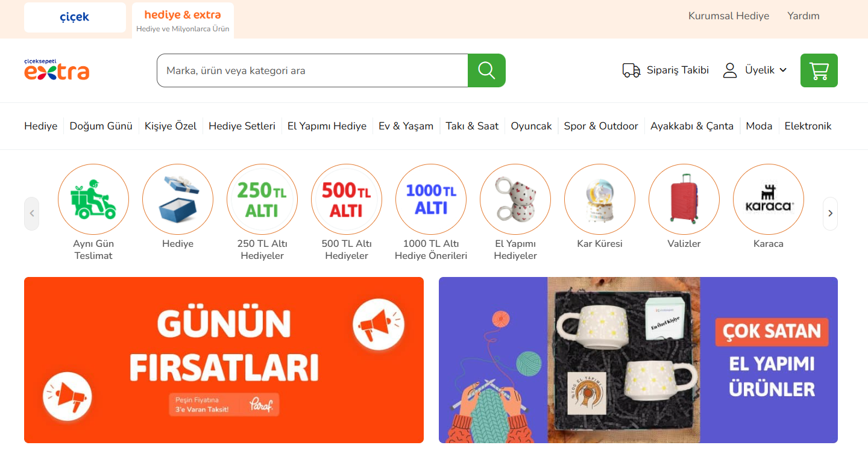Switch to the çiçek tab
This screenshot has width=868, height=451.
pyautogui.click(x=75, y=17)
